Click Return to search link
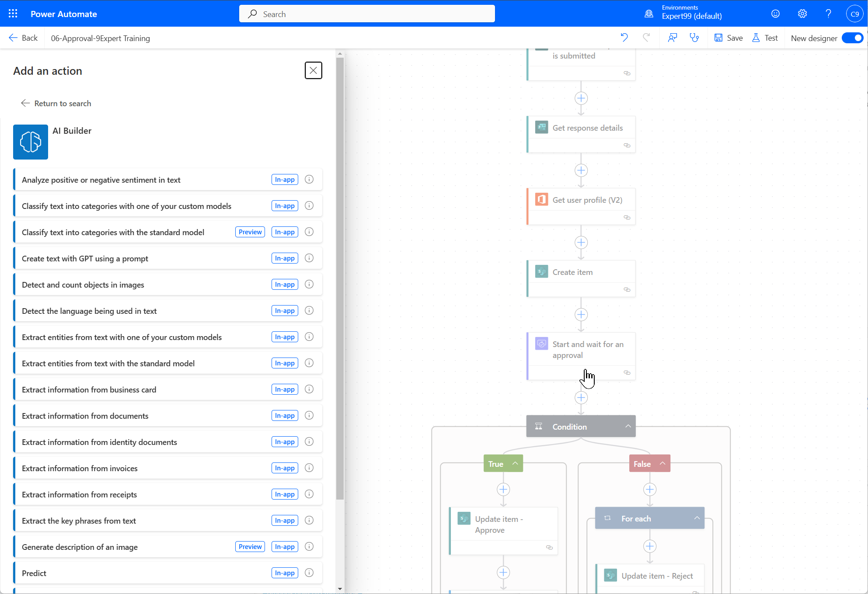This screenshot has width=868, height=594. pyautogui.click(x=56, y=103)
